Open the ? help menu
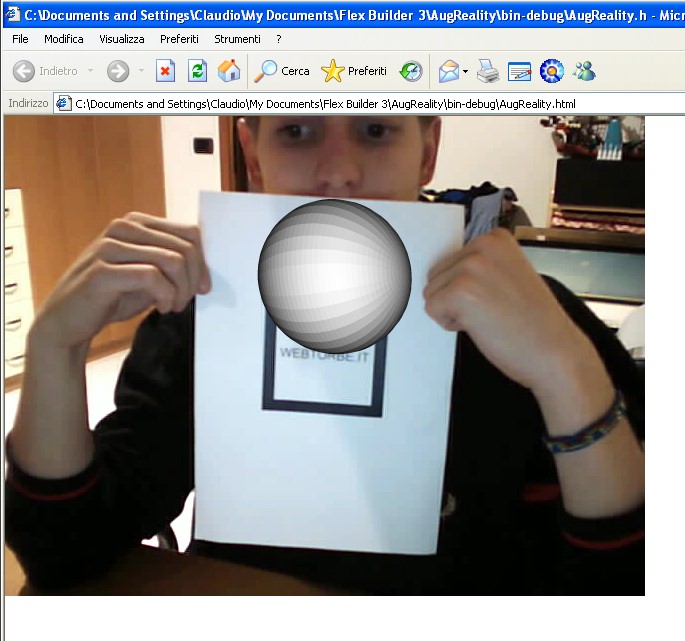This screenshot has height=641, width=685. pyautogui.click(x=279, y=39)
